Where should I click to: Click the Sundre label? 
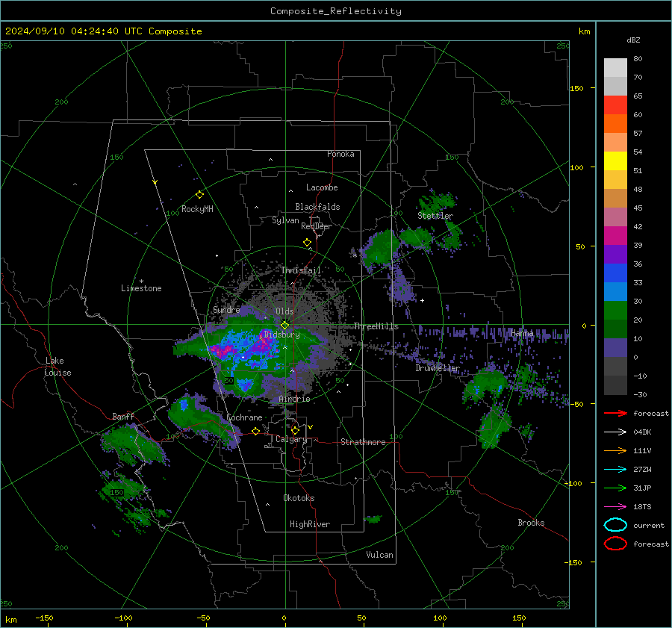click(226, 310)
